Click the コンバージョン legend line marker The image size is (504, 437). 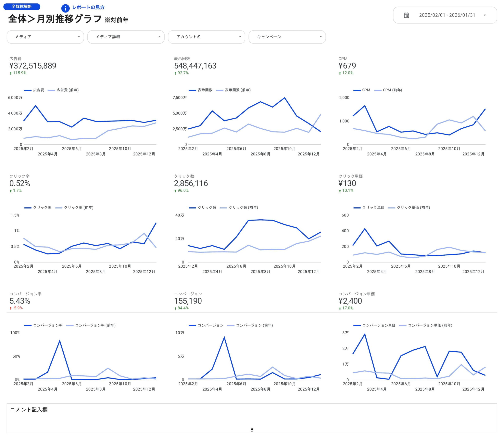click(192, 326)
